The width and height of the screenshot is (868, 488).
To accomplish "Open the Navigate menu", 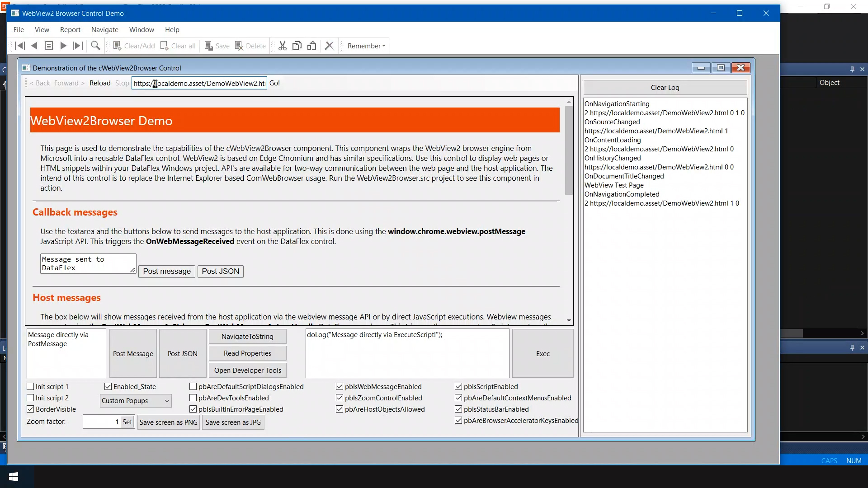I will (105, 29).
